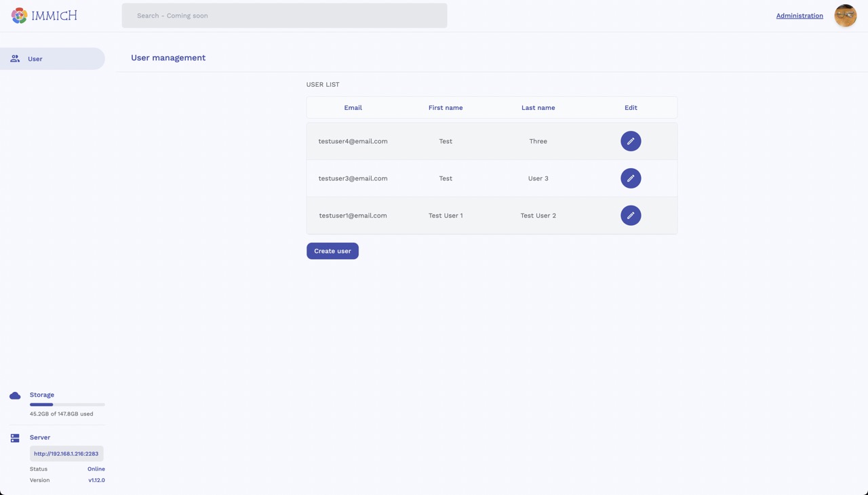Click the server rack icon beside Server
The image size is (868, 495).
pos(15,437)
